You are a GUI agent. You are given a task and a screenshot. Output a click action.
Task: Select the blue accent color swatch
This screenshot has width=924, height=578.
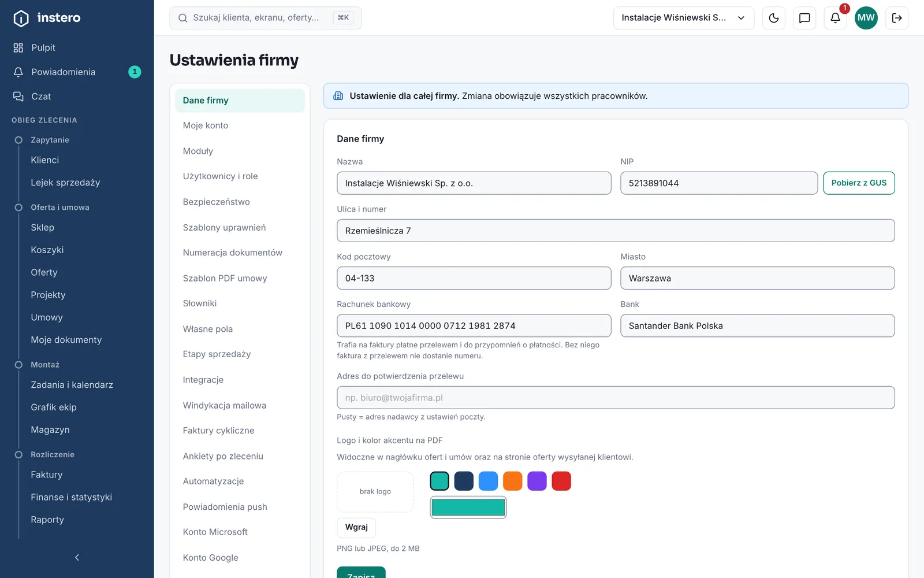[x=488, y=481]
